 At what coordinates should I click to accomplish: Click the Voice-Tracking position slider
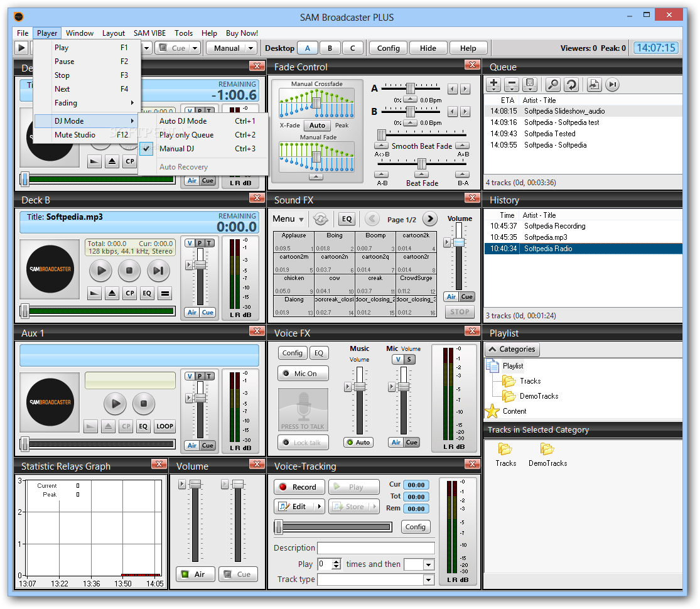(x=333, y=527)
